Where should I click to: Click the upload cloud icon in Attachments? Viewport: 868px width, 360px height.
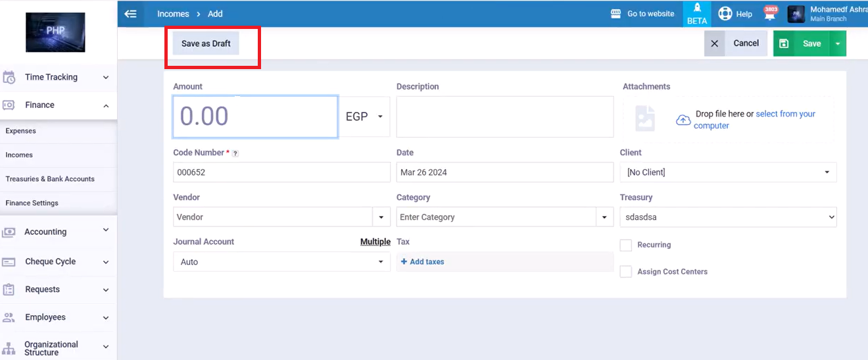pos(683,120)
